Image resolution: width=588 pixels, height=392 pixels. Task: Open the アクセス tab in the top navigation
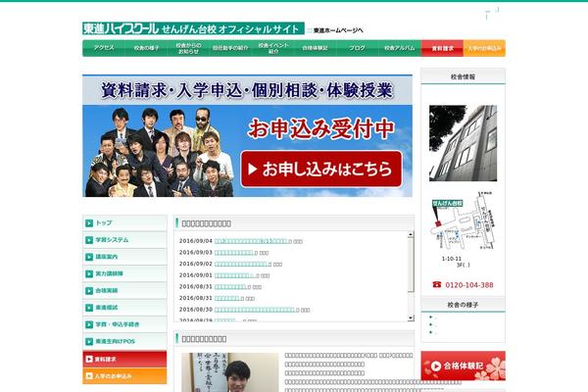104,48
